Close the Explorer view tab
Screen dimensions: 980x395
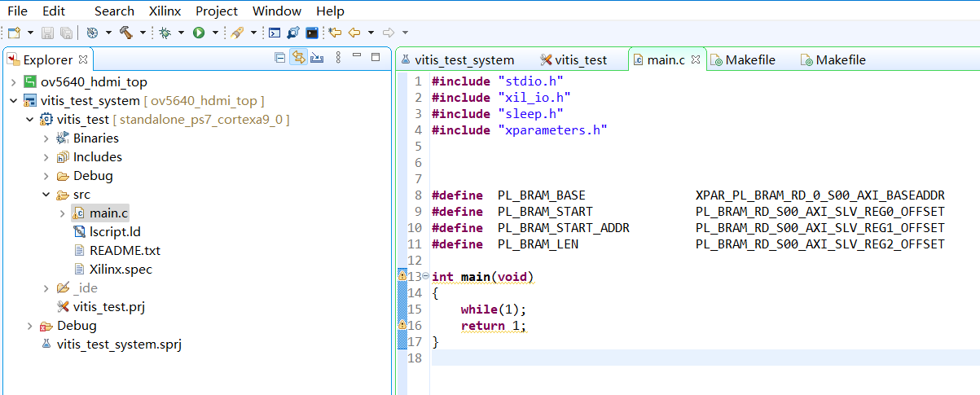83,59
